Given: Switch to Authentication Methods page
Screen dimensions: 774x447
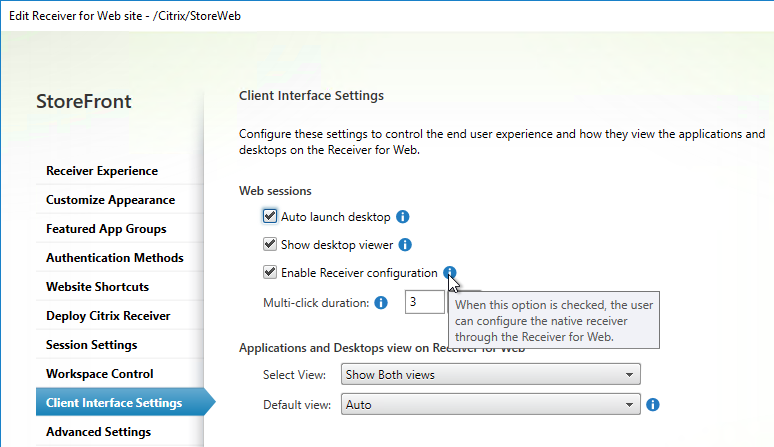Looking at the screenshot, I should tap(115, 258).
